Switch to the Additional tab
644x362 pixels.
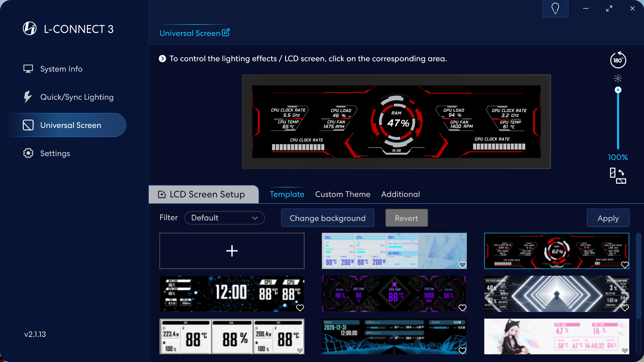(x=400, y=194)
